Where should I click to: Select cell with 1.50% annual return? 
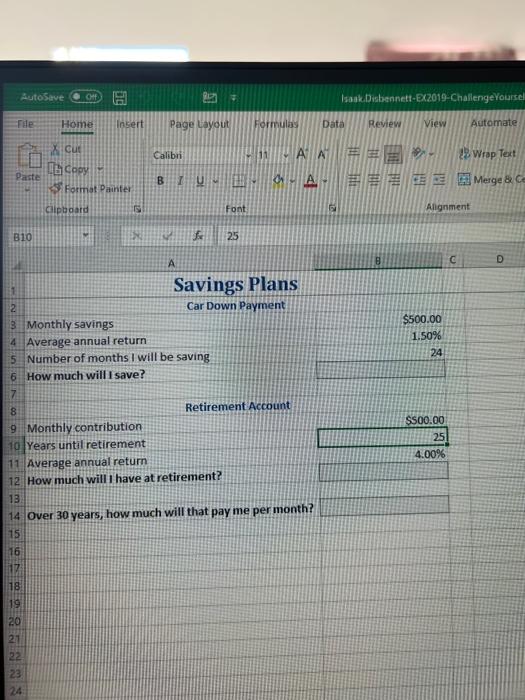(x=380, y=336)
